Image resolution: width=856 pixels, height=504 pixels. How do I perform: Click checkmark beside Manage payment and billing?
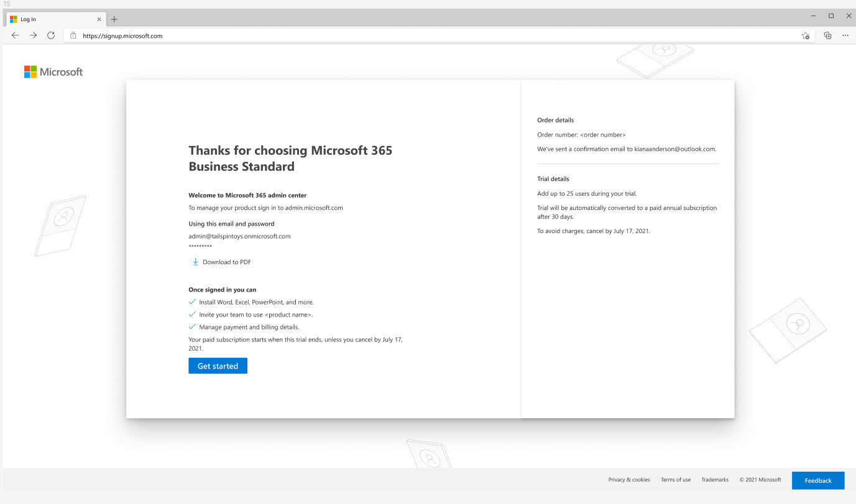click(x=192, y=327)
